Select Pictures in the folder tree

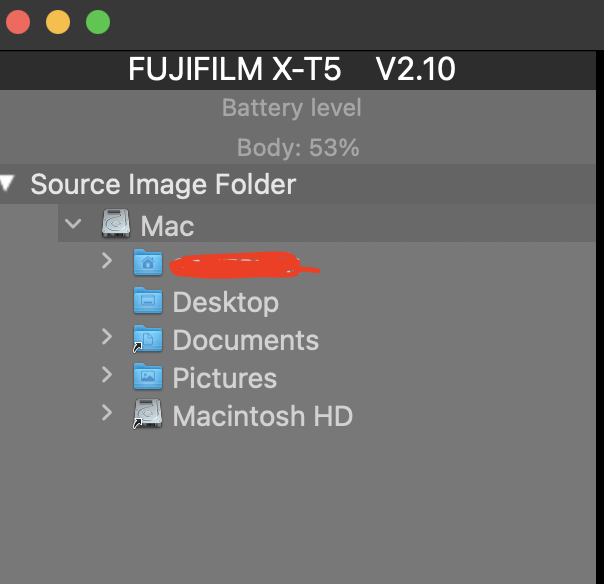pos(225,378)
